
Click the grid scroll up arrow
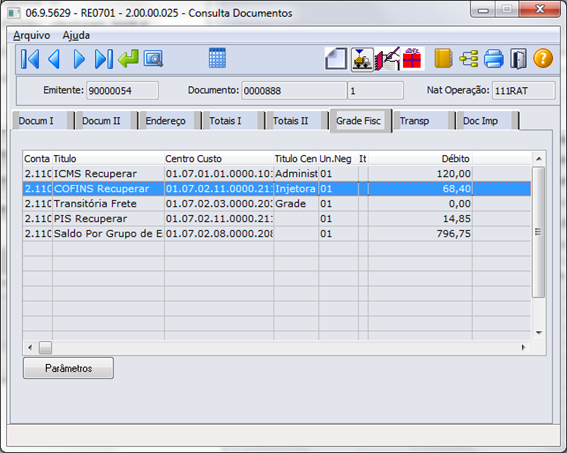point(538,158)
